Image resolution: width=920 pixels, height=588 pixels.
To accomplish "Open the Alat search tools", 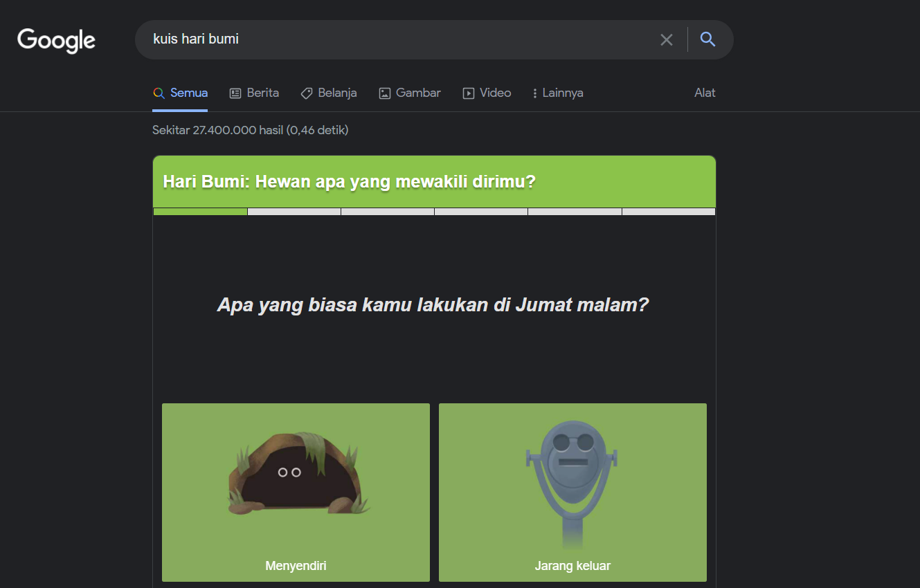I will (705, 93).
